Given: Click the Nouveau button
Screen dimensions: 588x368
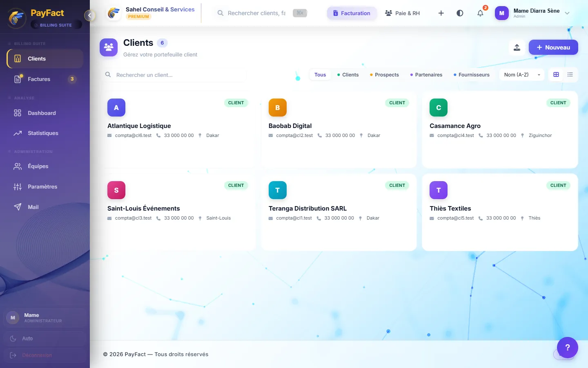Looking at the screenshot, I should (x=553, y=47).
